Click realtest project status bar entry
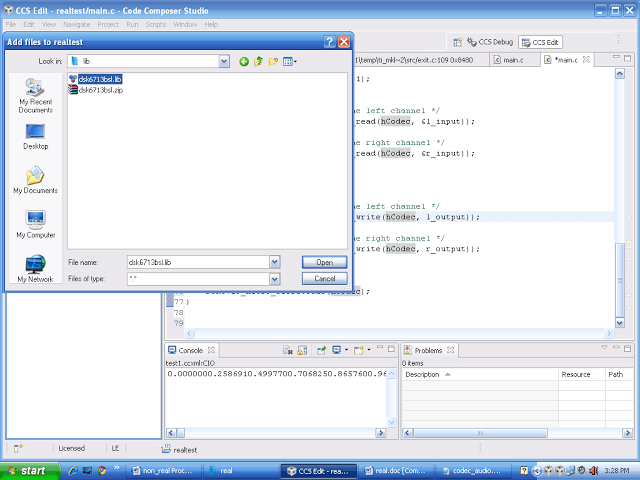The height and width of the screenshot is (480, 640). coord(180,449)
